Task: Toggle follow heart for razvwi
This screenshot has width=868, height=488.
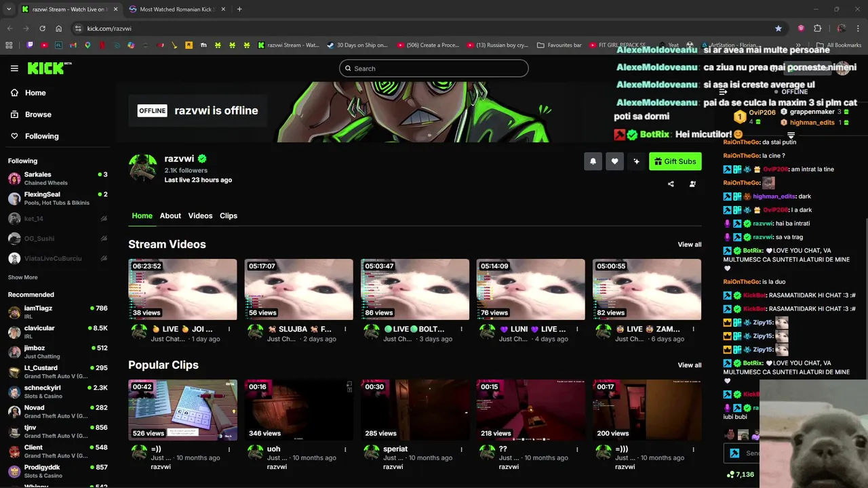Action: (x=614, y=161)
